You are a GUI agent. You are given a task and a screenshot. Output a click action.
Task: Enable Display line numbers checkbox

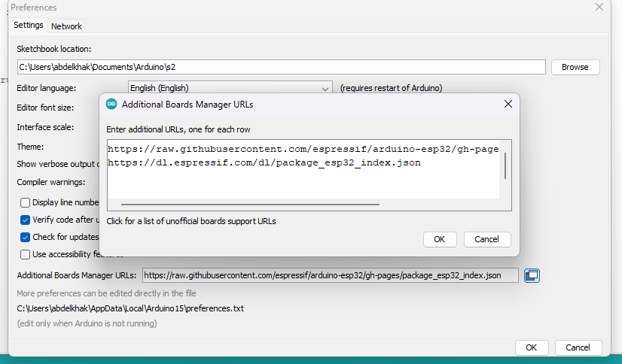point(25,202)
